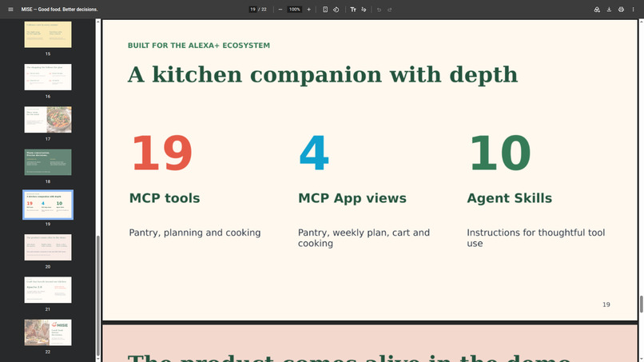Open page 21 thumbnail
The height and width of the screenshot is (362, 644).
click(x=48, y=290)
